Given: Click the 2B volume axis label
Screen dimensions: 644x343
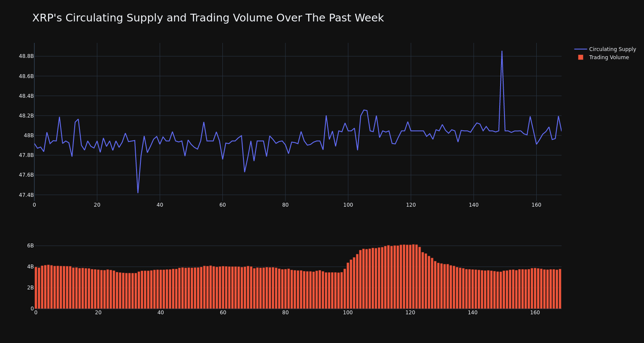Looking at the screenshot, I should 30,288.
